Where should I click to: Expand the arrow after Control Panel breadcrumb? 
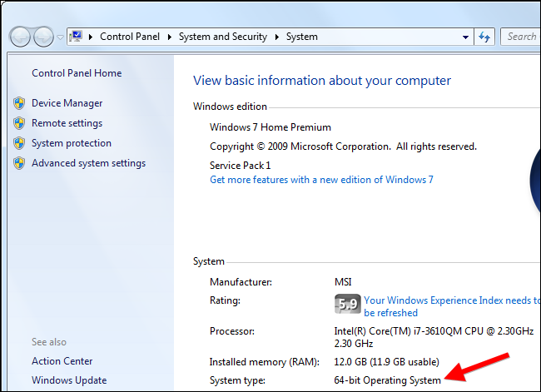pyautogui.click(x=170, y=37)
